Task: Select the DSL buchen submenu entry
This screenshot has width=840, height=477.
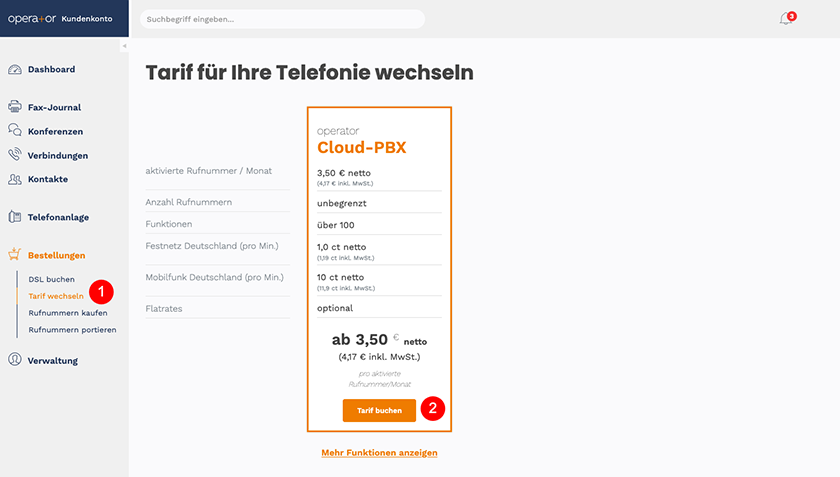Action: tap(51, 279)
